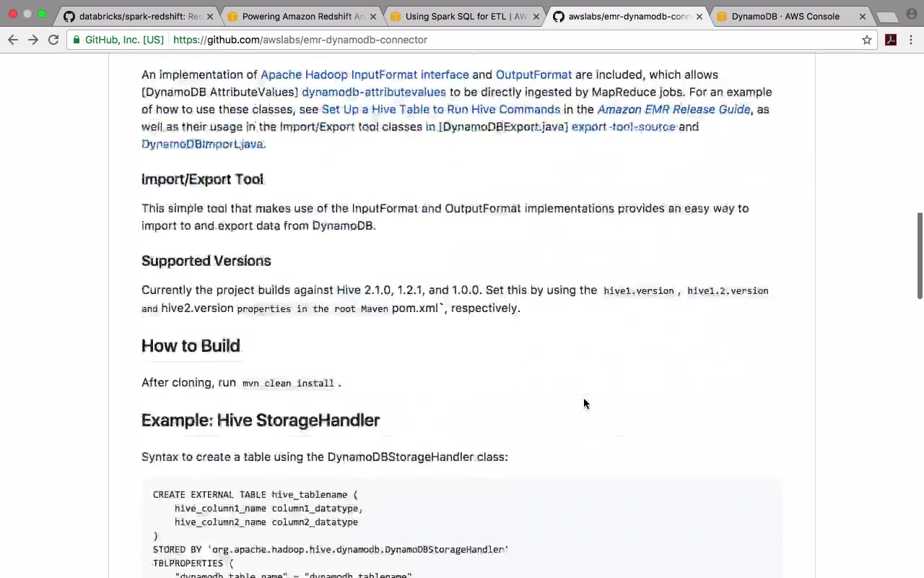Viewport: 924px width, 578px height.
Task: Close the databricks/spark-redshift tab
Action: (x=209, y=16)
